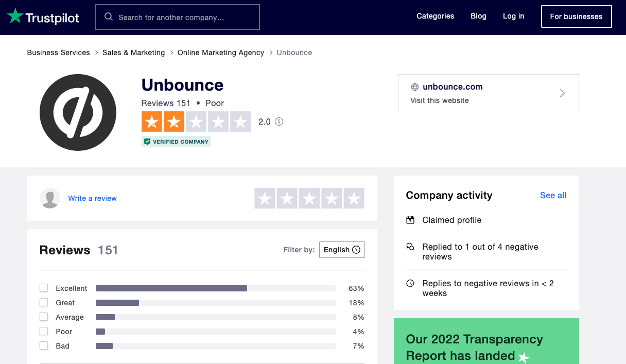Rate four stars in the review box
This screenshot has width=626, height=364.
pos(332,198)
